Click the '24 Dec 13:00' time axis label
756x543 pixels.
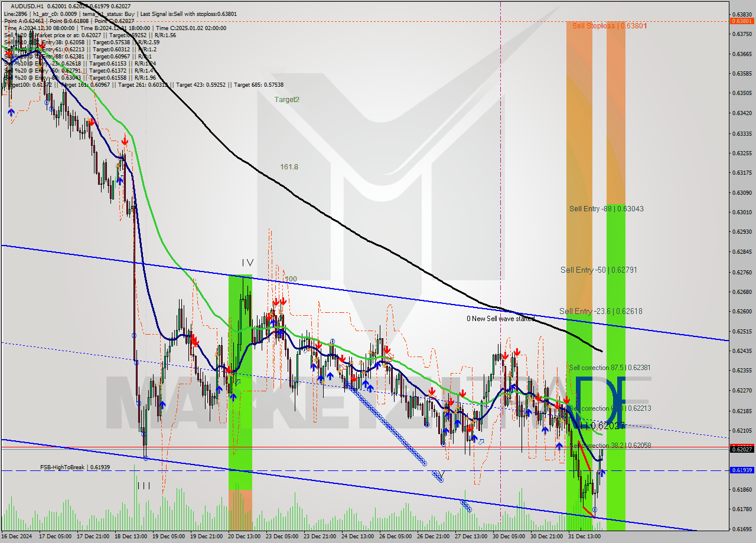tap(357, 537)
